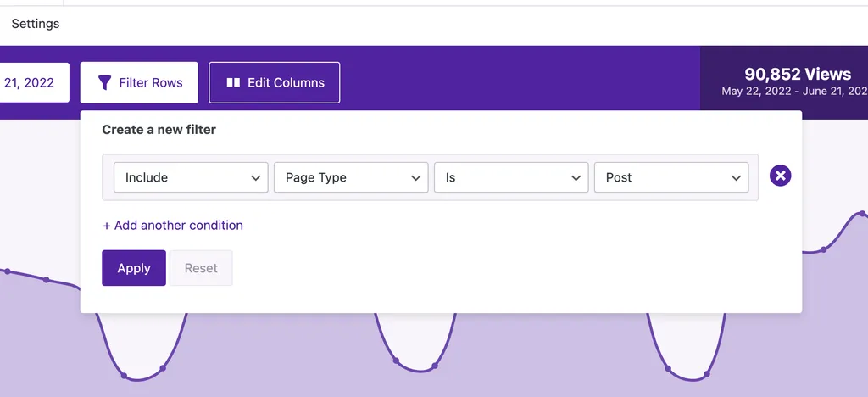868x397 pixels.
Task: Click the leftmost data point on chart line
Action: tap(8, 271)
